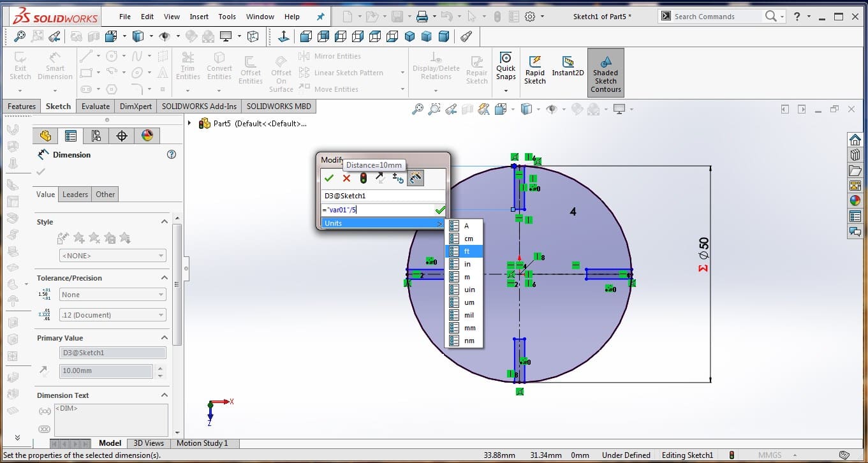This screenshot has width=868, height=463.
Task: Pick the uin unit entry
Action: (464, 290)
